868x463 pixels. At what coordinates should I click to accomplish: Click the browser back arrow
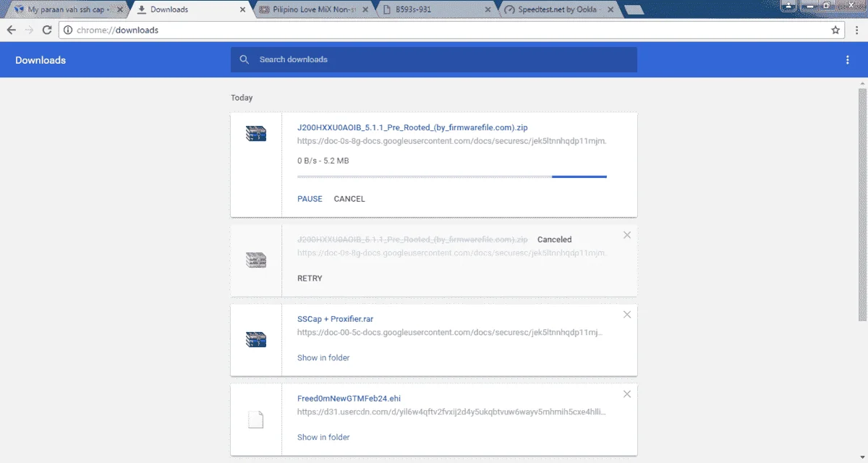(12, 30)
